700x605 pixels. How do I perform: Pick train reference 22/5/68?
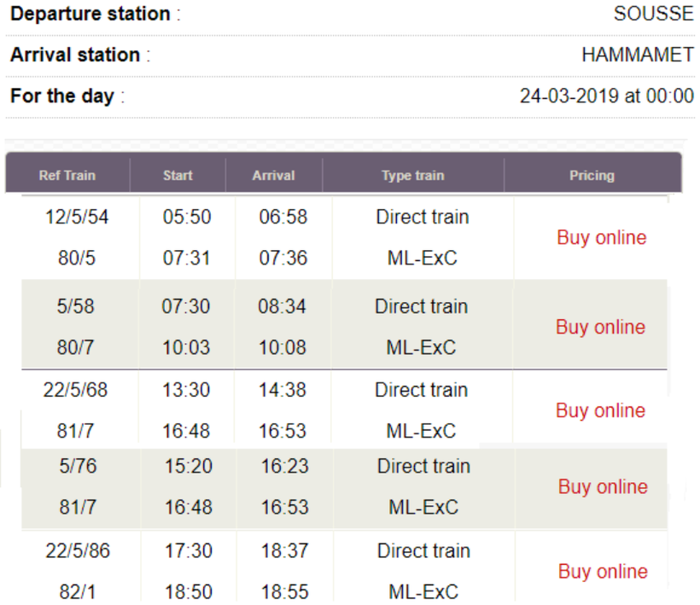pyautogui.click(x=76, y=390)
